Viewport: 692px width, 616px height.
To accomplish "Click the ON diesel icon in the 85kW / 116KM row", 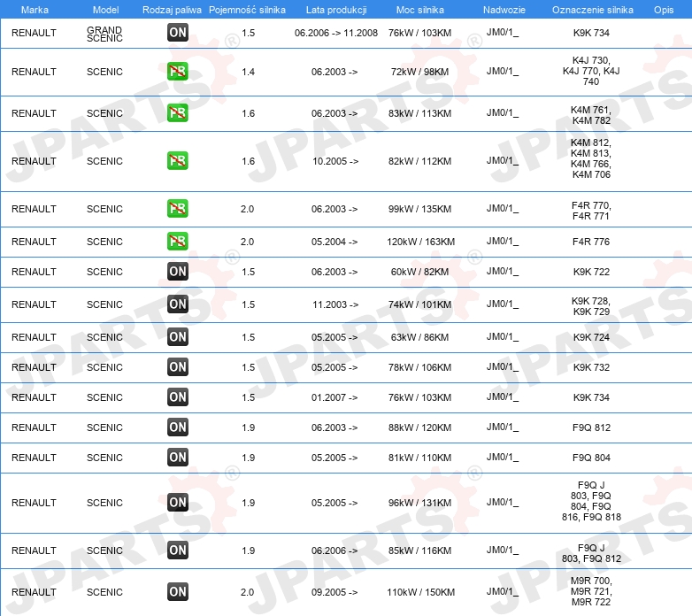I will [178, 550].
